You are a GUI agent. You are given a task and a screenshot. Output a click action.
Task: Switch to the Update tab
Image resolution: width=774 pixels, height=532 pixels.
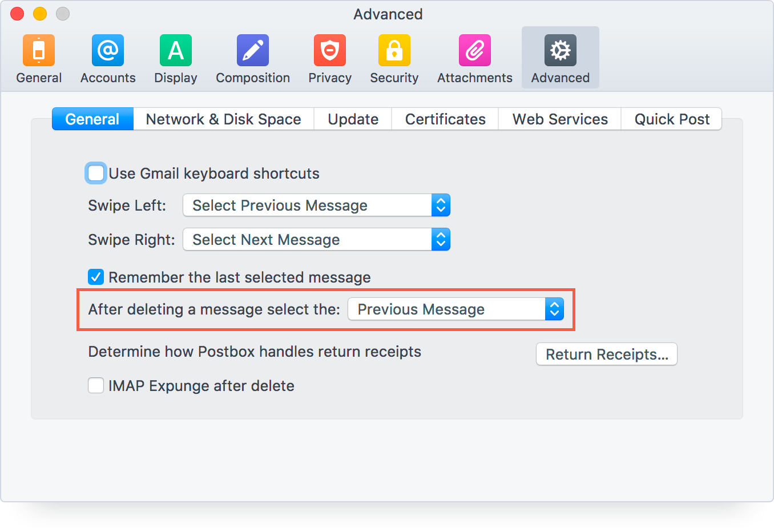point(353,119)
